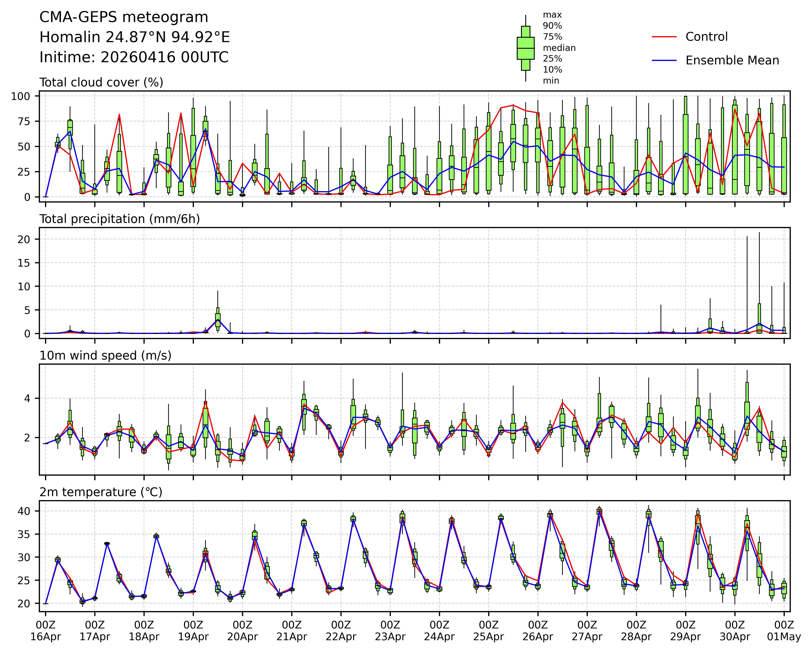
Task: Click the '2m temperature (℃)' panel title
Action: pos(101,492)
